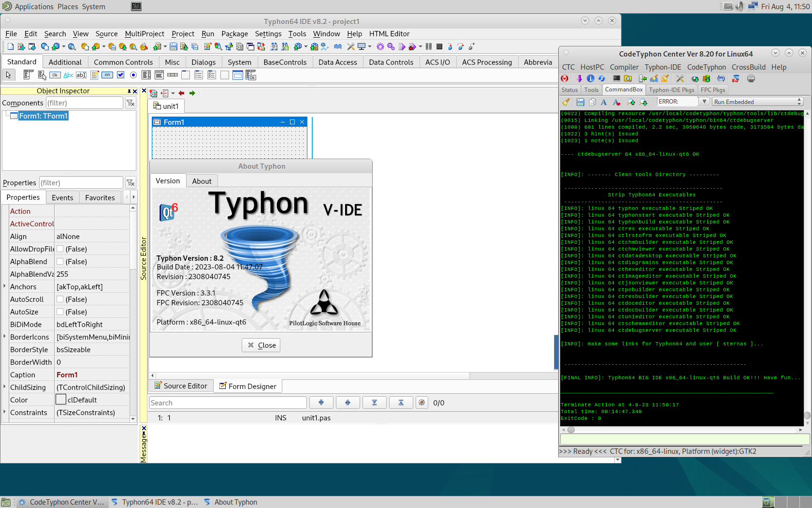Click the red 64 Typhon icon in CodeTyphon Center
812x508 pixels.
736,79
